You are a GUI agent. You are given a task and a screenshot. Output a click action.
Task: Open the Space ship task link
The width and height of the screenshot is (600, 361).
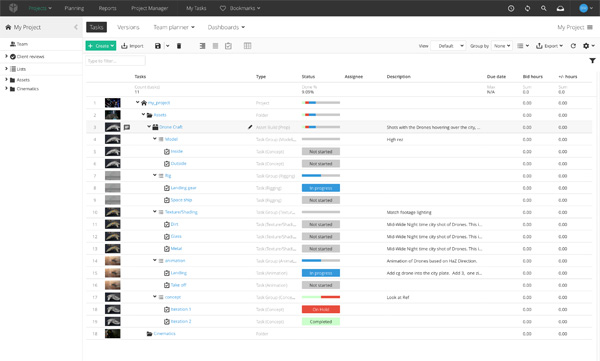(181, 200)
